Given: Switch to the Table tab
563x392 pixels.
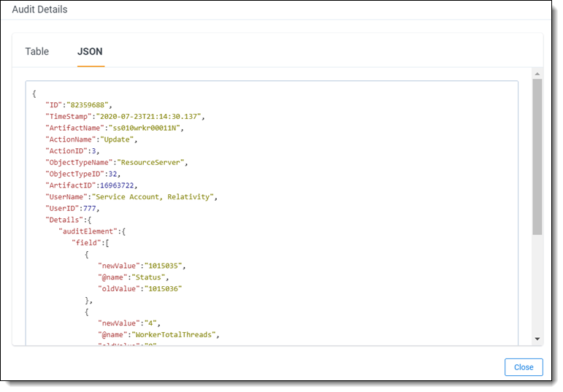Looking at the screenshot, I should click(x=37, y=52).
